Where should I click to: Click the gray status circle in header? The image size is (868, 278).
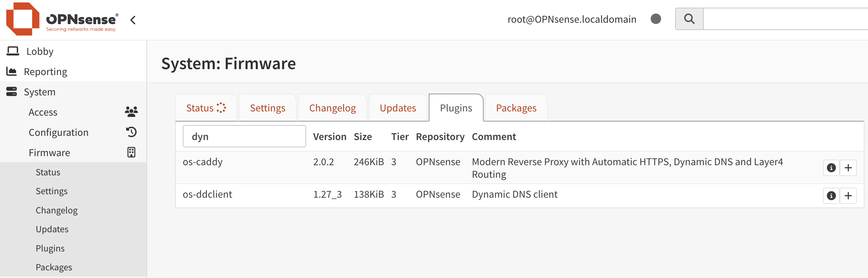pos(656,19)
